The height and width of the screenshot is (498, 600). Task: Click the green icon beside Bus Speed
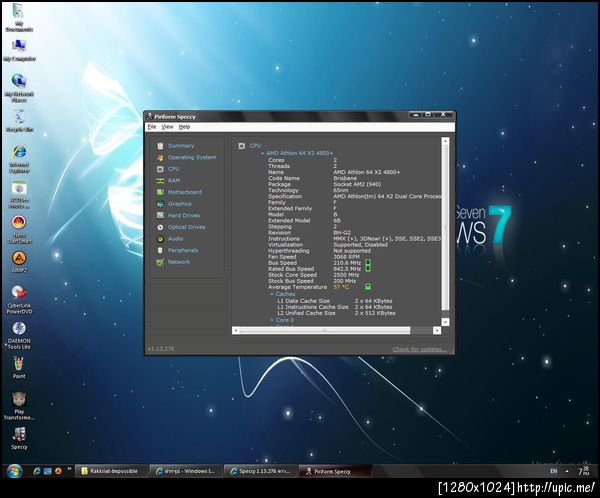[x=368, y=263]
